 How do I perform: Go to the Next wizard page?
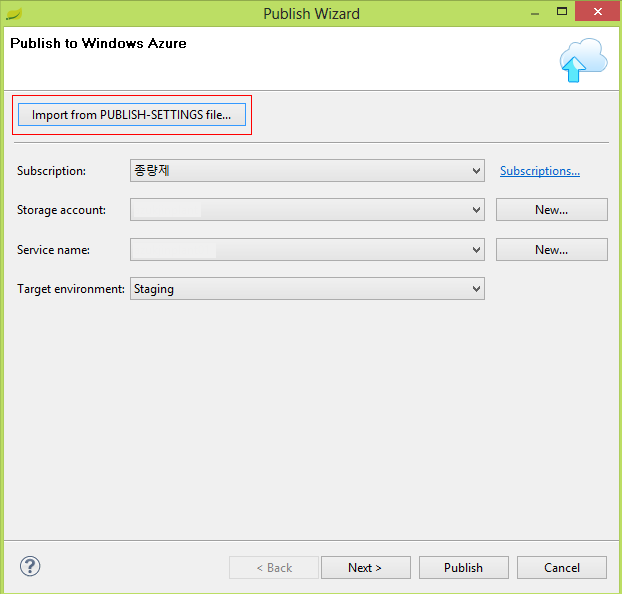pyautogui.click(x=365, y=567)
